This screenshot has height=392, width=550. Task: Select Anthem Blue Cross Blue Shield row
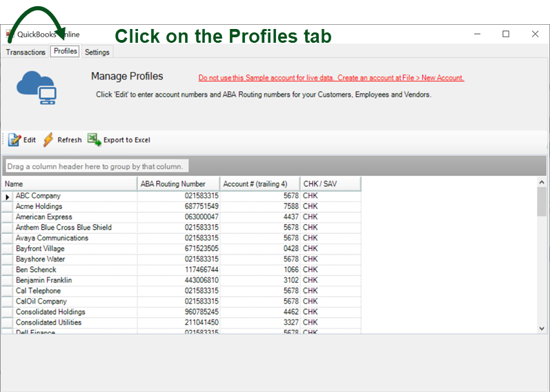(181, 228)
